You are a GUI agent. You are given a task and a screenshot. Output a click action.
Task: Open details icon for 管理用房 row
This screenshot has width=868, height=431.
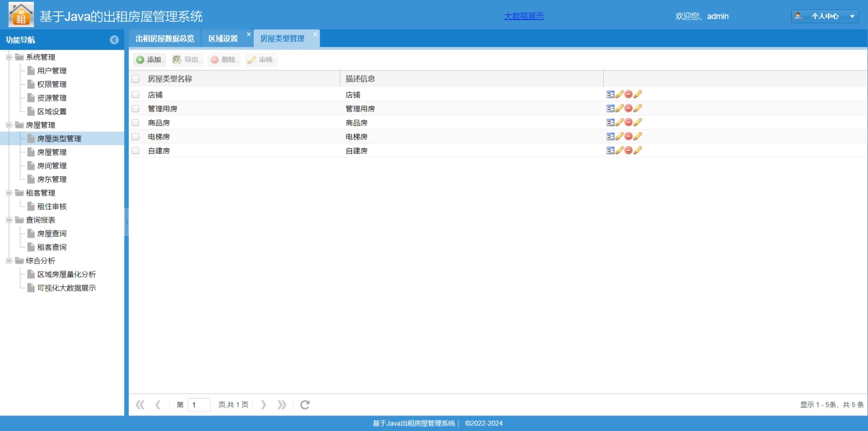(610, 108)
